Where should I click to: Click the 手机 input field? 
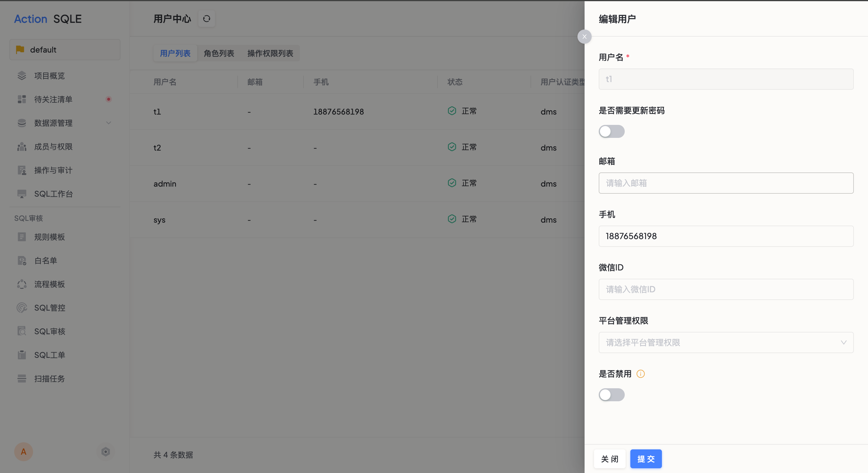click(x=727, y=236)
